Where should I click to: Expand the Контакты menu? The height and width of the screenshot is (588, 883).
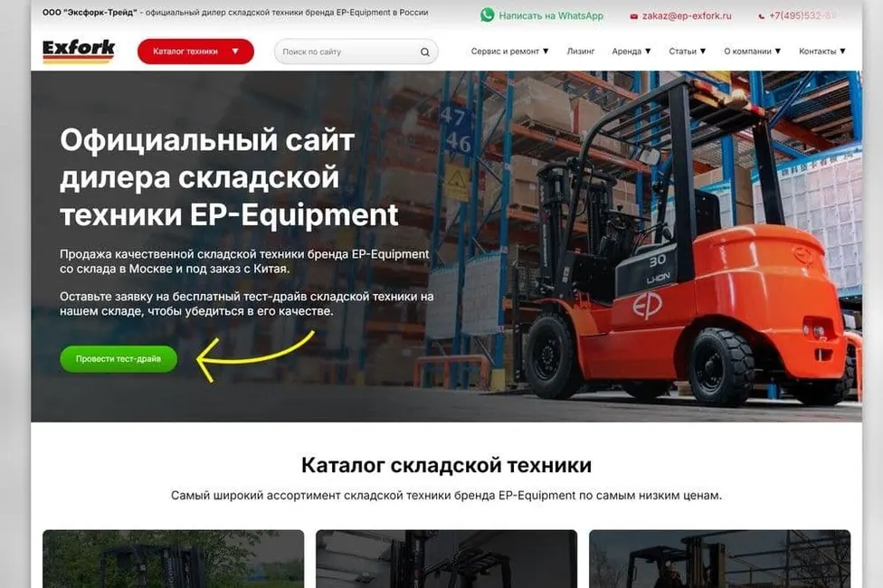point(822,52)
